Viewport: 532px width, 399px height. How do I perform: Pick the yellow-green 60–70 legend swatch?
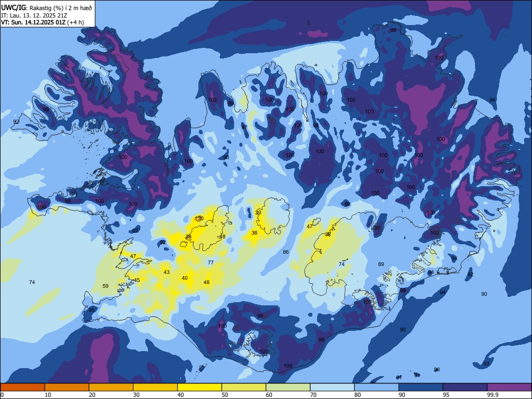(x=288, y=387)
